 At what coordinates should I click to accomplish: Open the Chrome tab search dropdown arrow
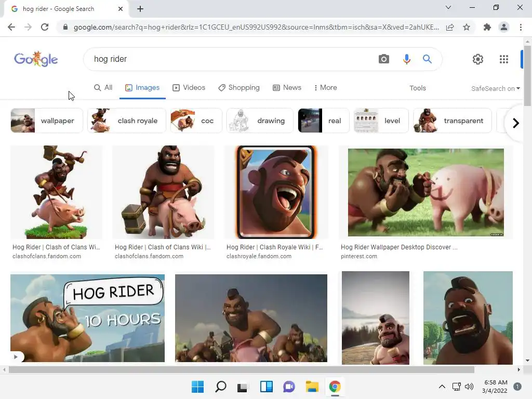pos(448,7)
